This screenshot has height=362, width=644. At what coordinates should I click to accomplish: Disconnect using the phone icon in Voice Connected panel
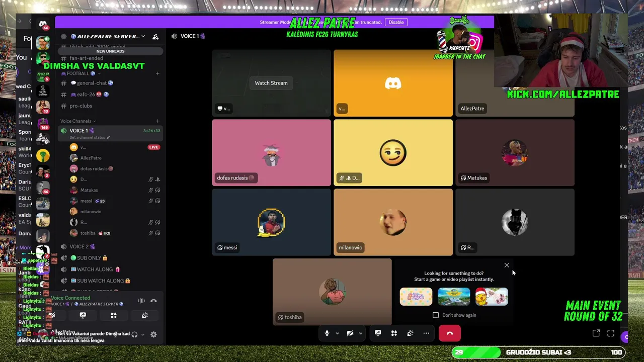click(153, 301)
